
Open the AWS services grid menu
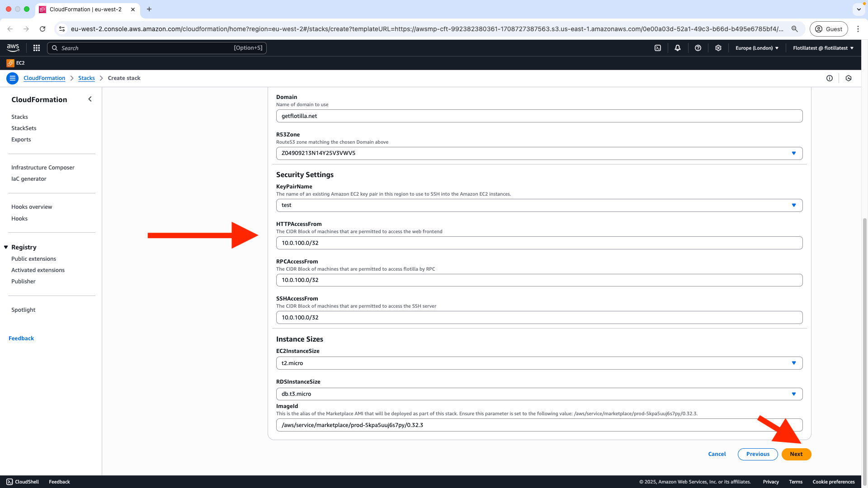[37, 48]
